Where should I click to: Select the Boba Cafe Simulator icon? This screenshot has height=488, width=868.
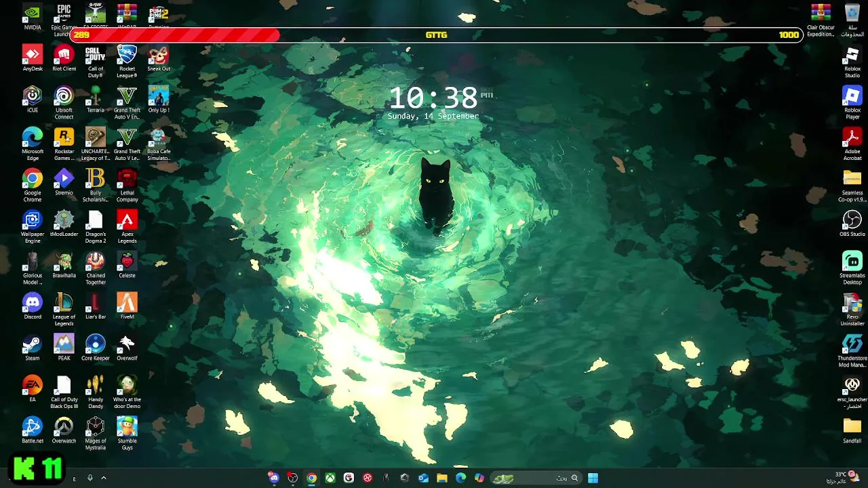[x=159, y=144]
